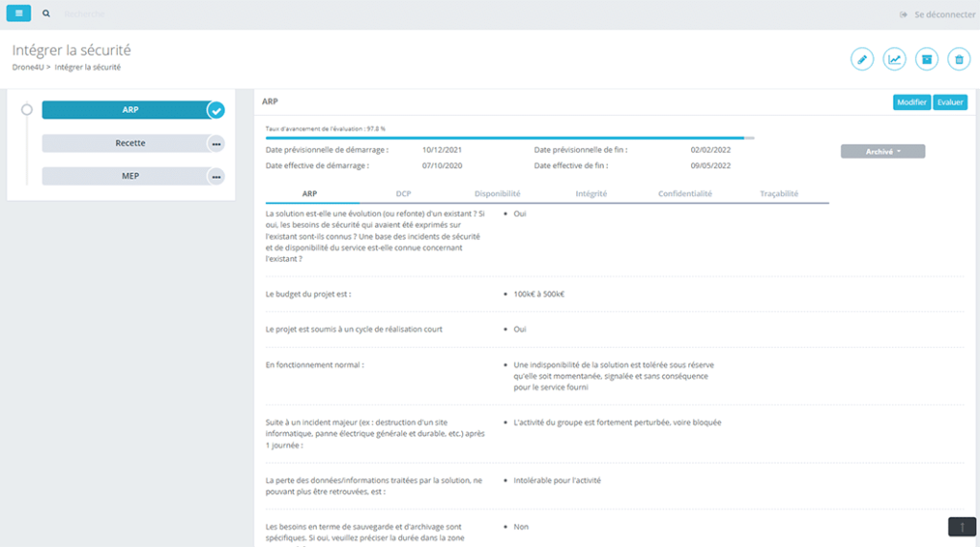The height and width of the screenshot is (547, 980).
Task: Click the archive box icon
Action: pyautogui.click(x=926, y=59)
